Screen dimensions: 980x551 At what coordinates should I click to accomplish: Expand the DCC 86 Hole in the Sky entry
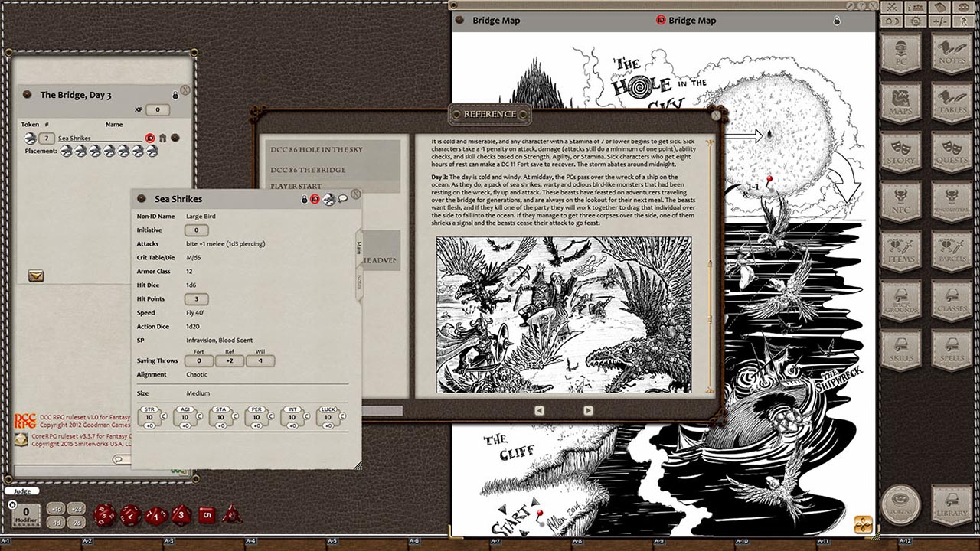click(x=315, y=150)
